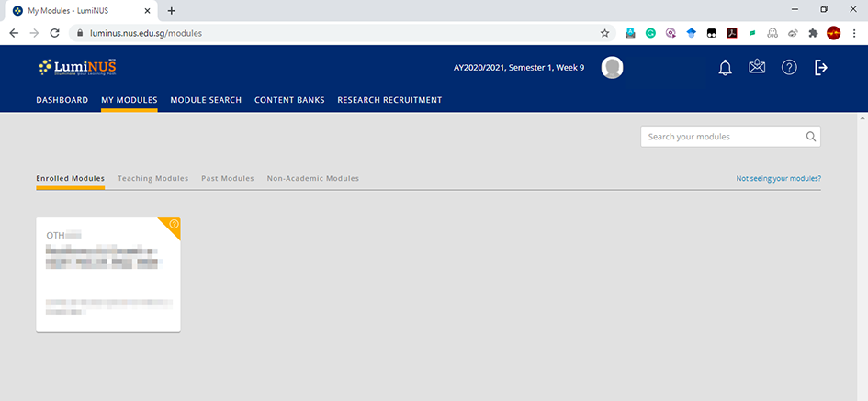The height and width of the screenshot is (401, 868).
Task: Click the logout icon in header
Action: 821,68
